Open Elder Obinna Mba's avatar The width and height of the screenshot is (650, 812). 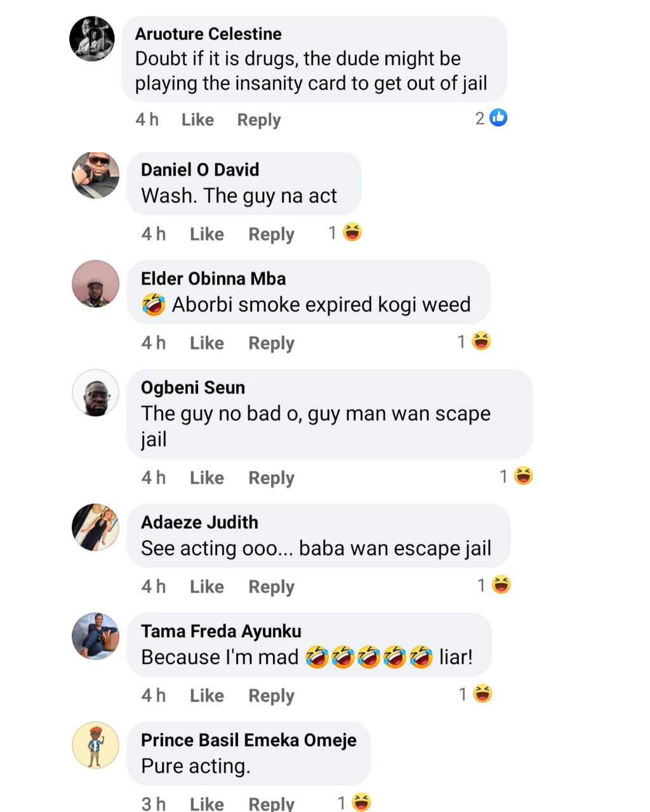[x=96, y=284]
